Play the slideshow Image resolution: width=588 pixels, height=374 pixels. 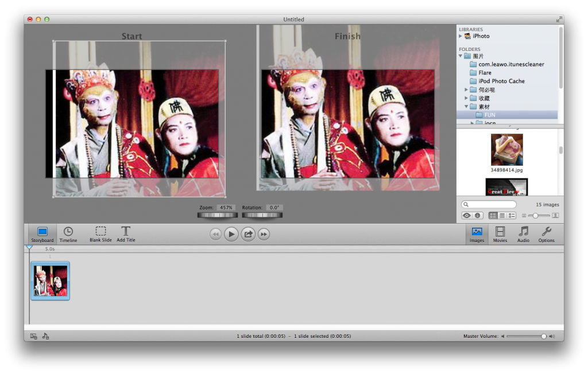coord(231,234)
